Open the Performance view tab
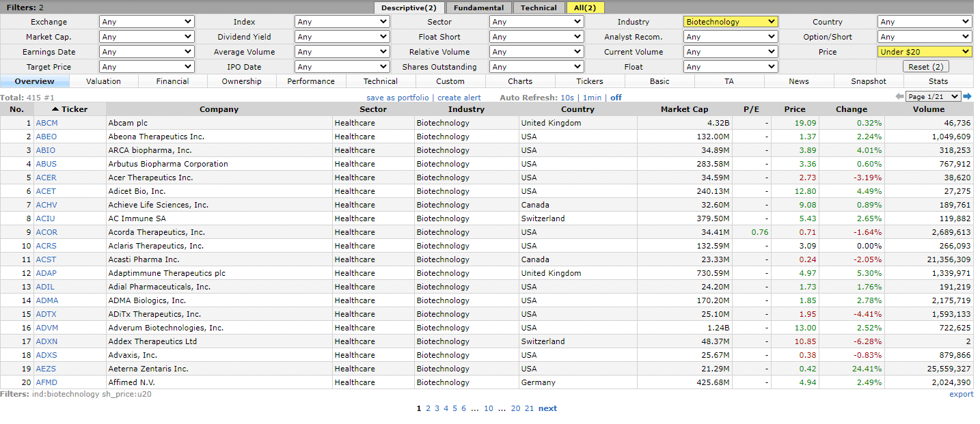The height and width of the screenshot is (424, 980). (311, 81)
